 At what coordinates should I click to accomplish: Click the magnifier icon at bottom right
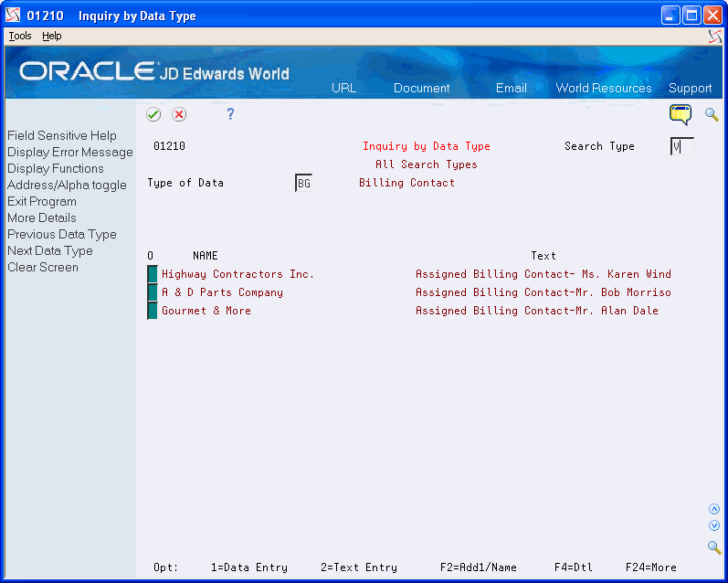(x=714, y=547)
